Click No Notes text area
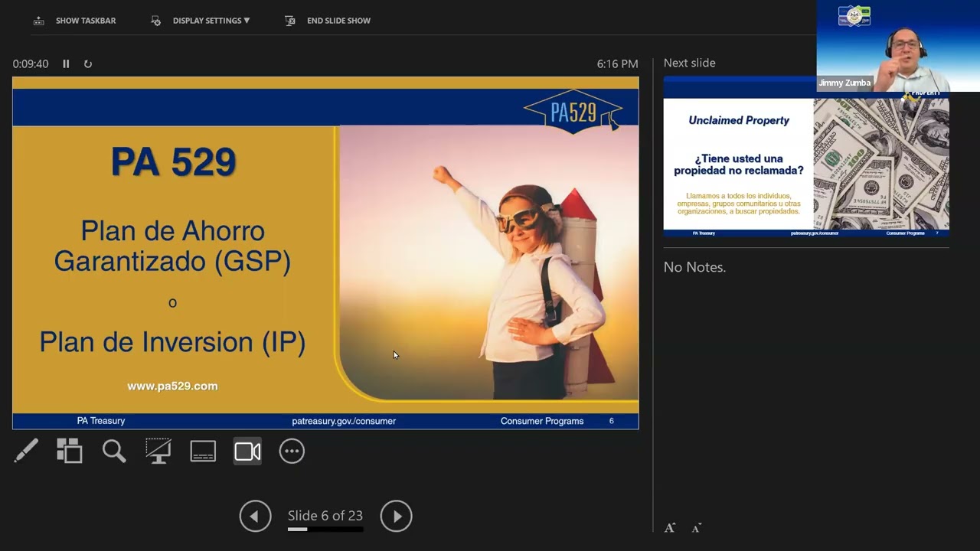Image resolution: width=980 pixels, height=551 pixels. coord(695,267)
